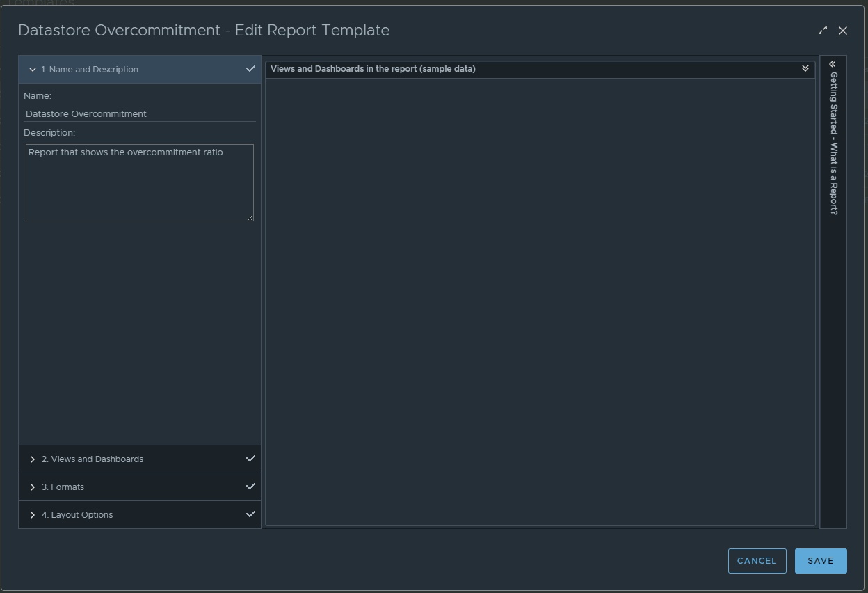Click the fullscreen expand icon
Viewport: 868px width, 593px height.
pos(822,30)
